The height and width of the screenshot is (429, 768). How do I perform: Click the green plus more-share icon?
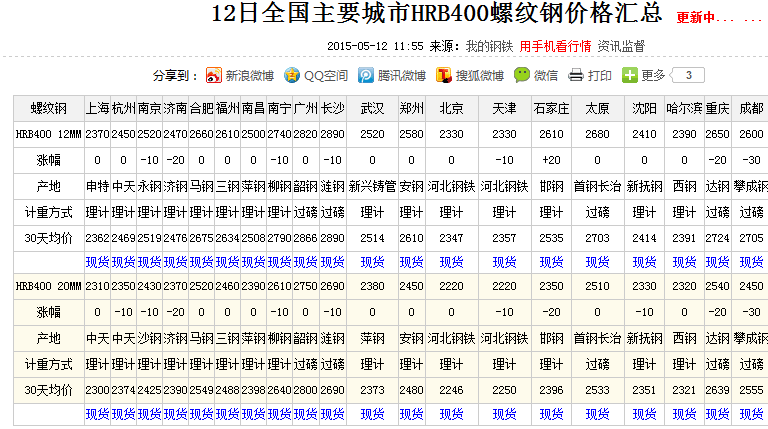pyautogui.click(x=629, y=75)
